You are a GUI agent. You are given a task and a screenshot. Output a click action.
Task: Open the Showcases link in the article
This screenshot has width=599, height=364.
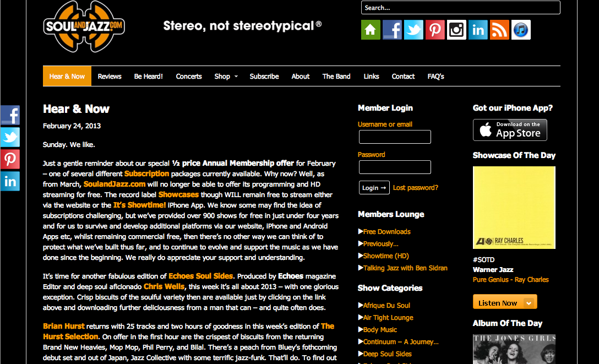178,194
